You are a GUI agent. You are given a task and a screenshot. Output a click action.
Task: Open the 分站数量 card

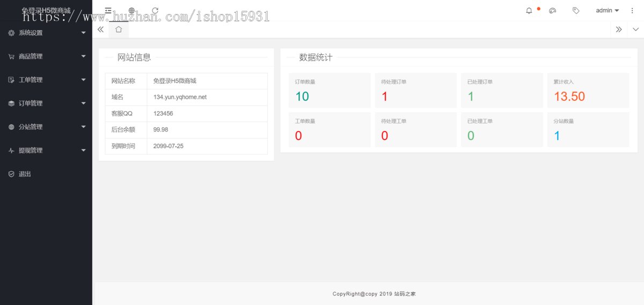(588, 129)
